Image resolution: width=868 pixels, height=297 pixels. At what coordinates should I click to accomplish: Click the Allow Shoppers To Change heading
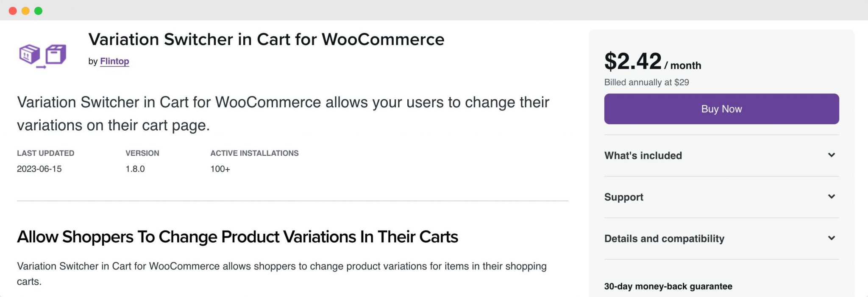pyautogui.click(x=237, y=237)
